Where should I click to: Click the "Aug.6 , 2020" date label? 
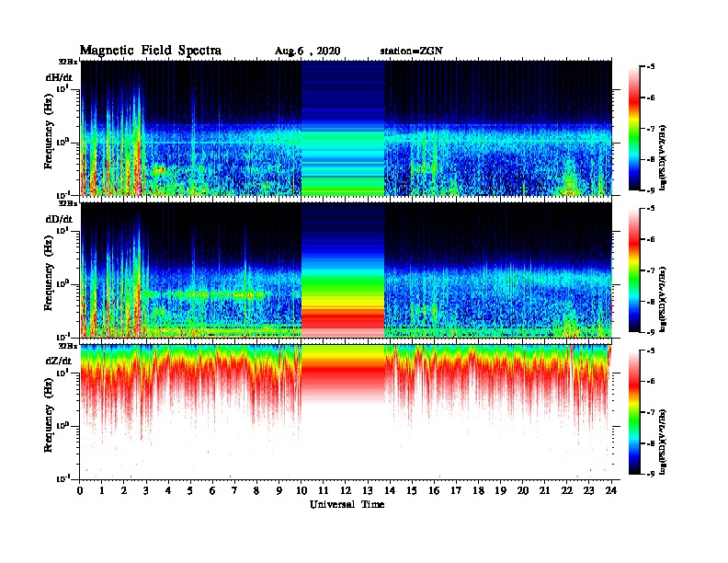[307, 52]
